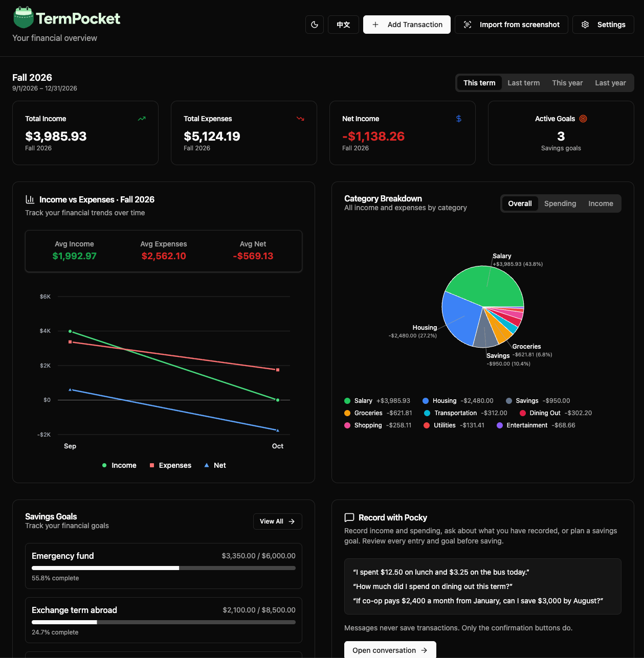Click the Open conversation button
Image resolution: width=644 pixels, height=658 pixels.
(390, 650)
